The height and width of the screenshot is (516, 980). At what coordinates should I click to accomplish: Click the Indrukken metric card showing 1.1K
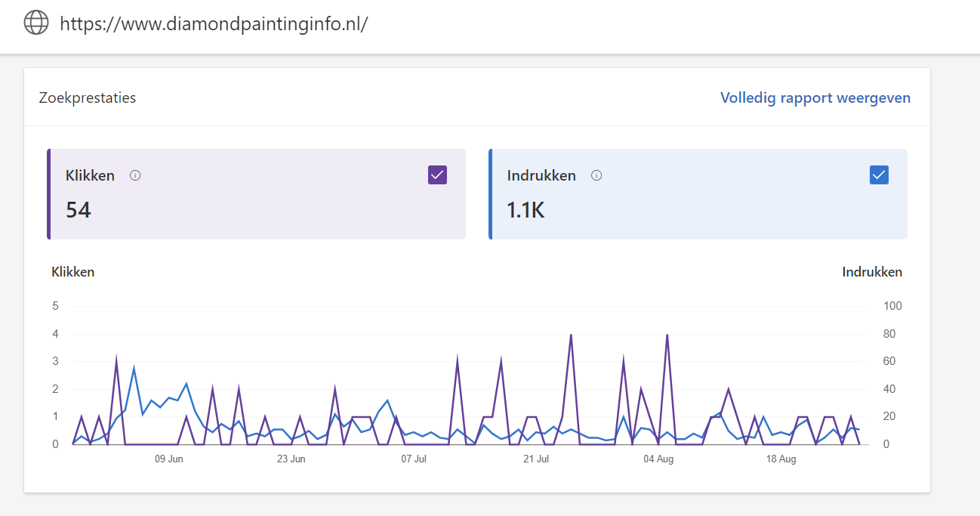698,194
